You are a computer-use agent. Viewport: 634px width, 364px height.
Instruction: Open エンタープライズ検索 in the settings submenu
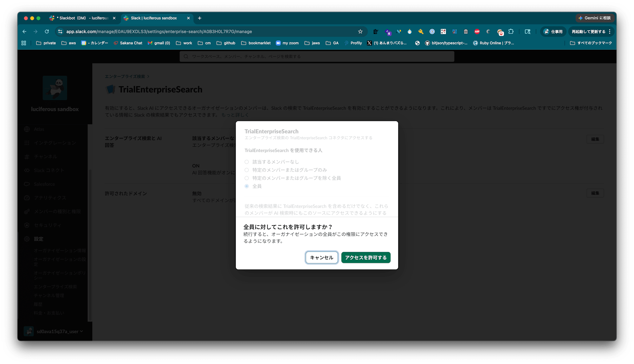point(55,287)
